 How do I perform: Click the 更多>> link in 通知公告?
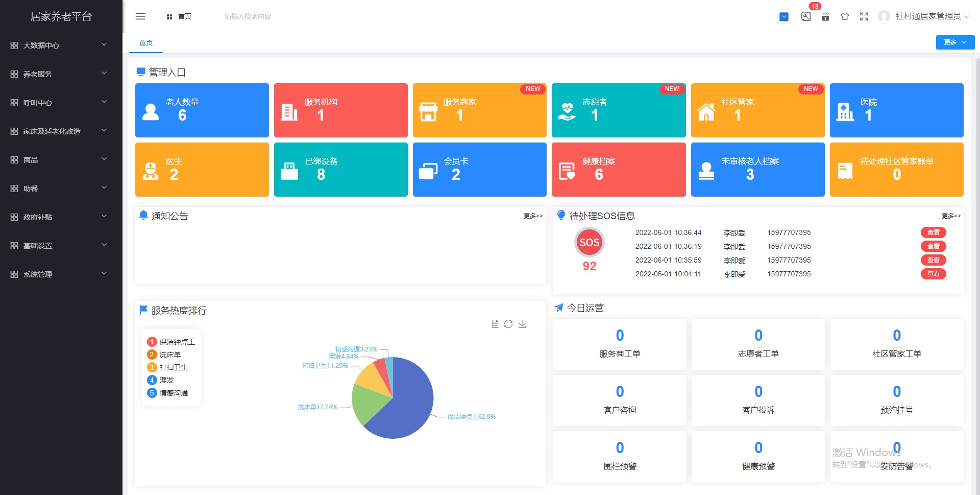[533, 216]
